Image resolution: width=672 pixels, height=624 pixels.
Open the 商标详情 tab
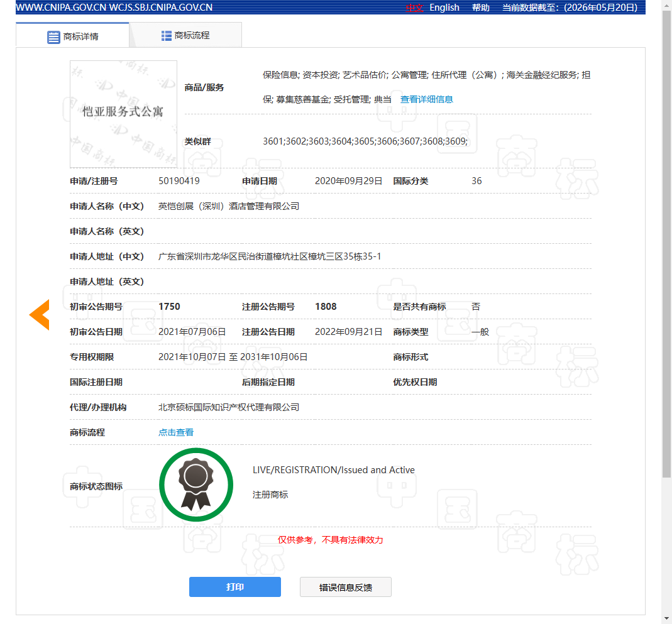72,36
